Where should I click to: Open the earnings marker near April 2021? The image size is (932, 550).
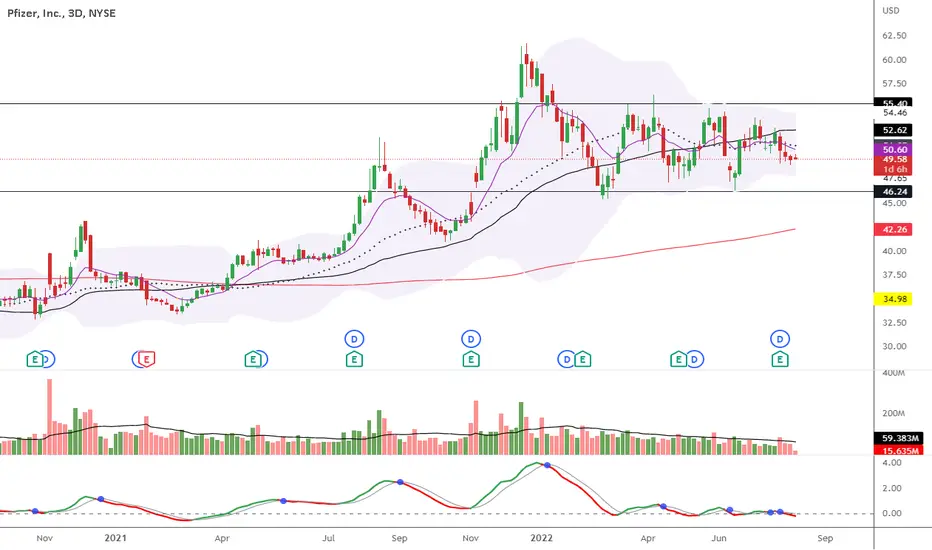(x=253, y=359)
